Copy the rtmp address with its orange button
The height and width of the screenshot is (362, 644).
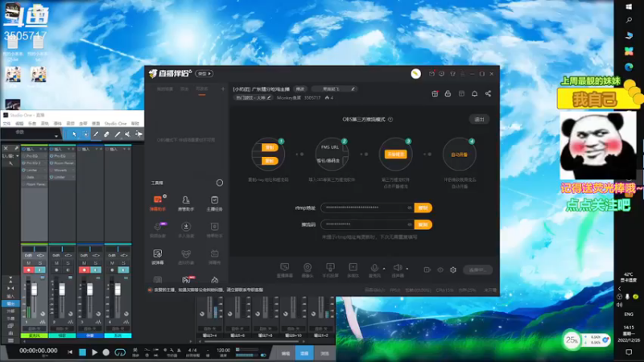(x=423, y=208)
